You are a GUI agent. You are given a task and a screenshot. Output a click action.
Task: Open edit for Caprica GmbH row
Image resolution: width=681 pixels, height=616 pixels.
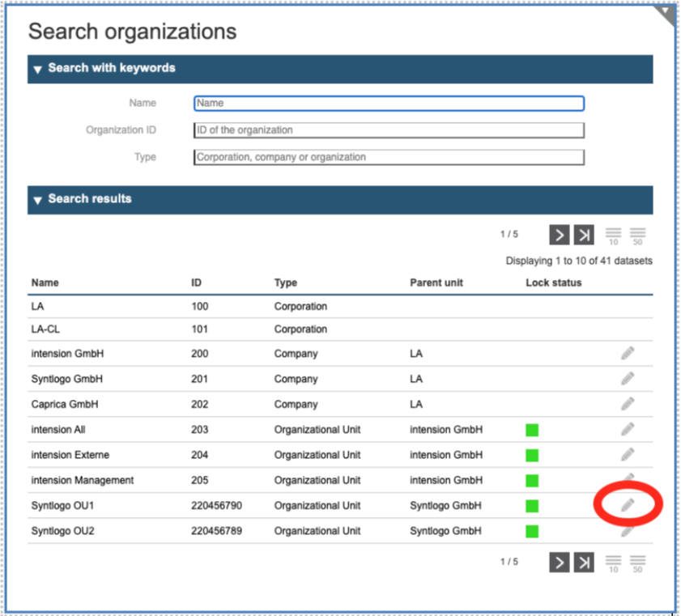pyautogui.click(x=628, y=403)
